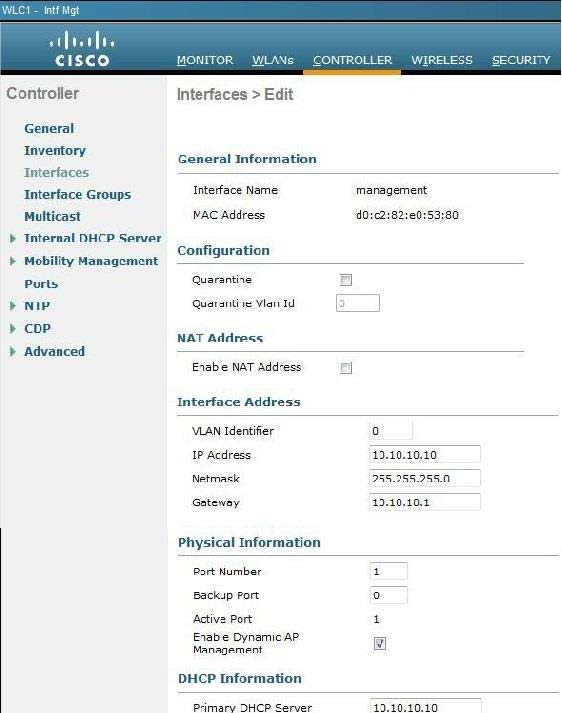Open the Inventory page link

pyautogui.click(x=55, y=151)
